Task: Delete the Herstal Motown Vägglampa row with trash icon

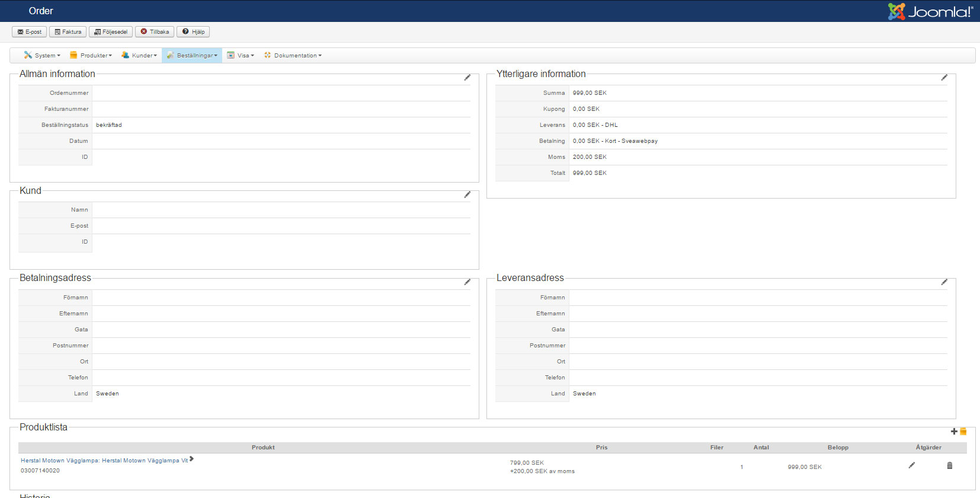Action: [950, 465]
